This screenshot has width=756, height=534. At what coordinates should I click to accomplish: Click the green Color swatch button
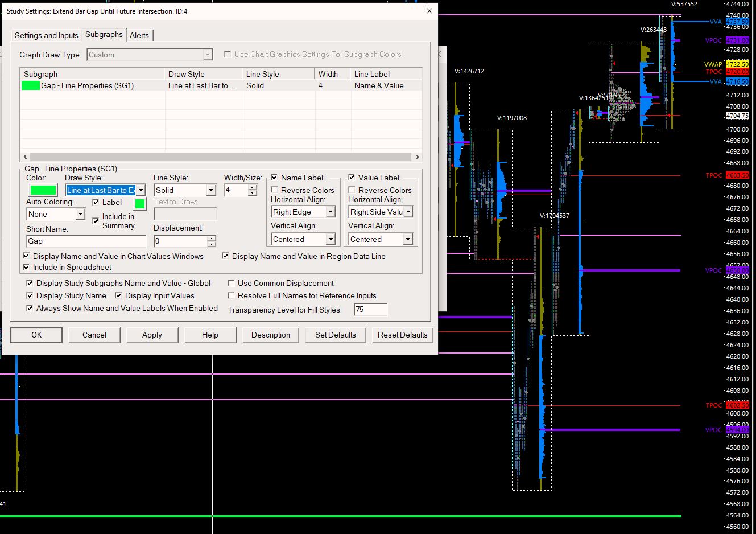pos(43,190)
